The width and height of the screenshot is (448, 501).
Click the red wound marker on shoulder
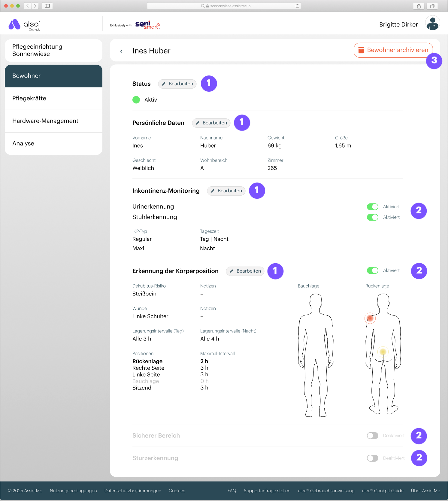[x=370, y=318]
